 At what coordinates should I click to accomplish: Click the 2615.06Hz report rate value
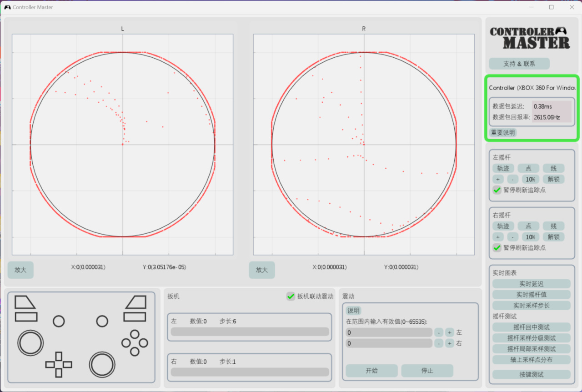(547, 117)
